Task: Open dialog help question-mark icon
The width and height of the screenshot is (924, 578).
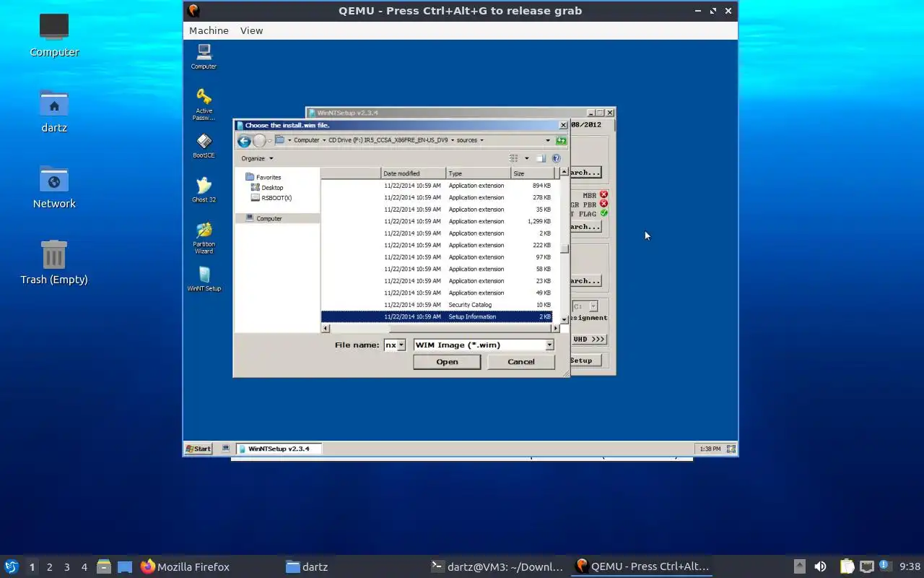Action: click(x=556, y=158)
